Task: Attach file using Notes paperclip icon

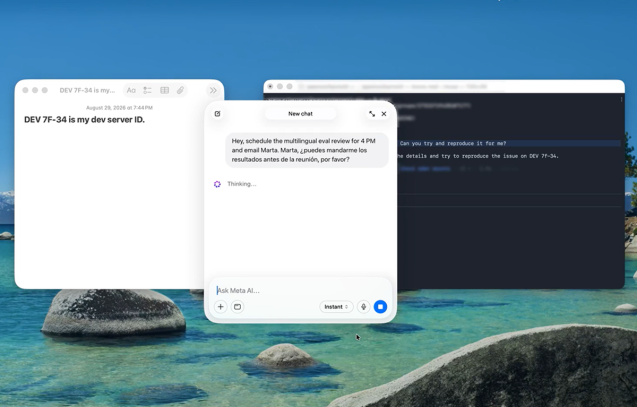Action: (x=180, y=90)
